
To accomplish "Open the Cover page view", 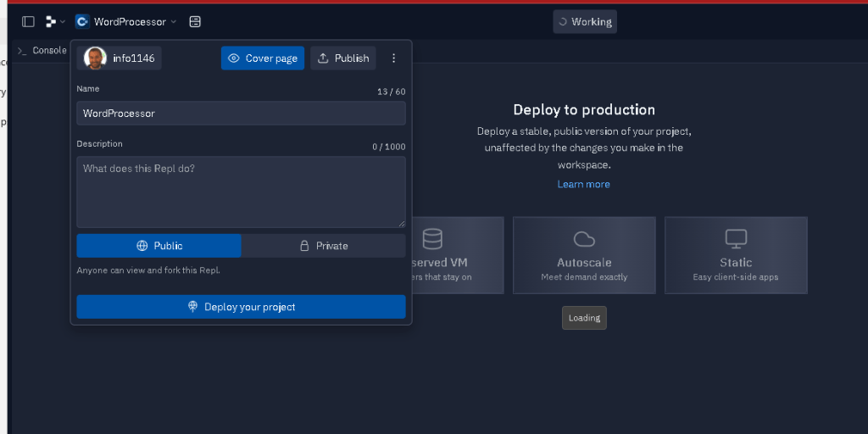I will tap(263, 58).
